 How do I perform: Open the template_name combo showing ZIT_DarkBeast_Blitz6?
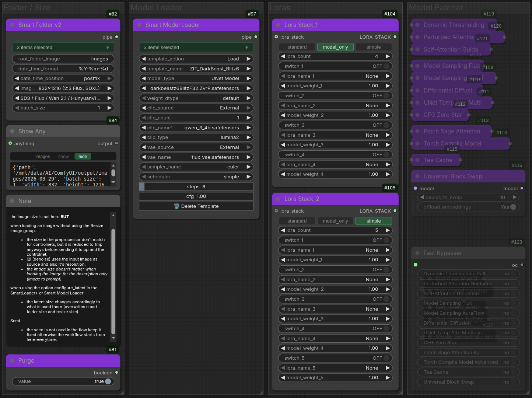[196, 69]
